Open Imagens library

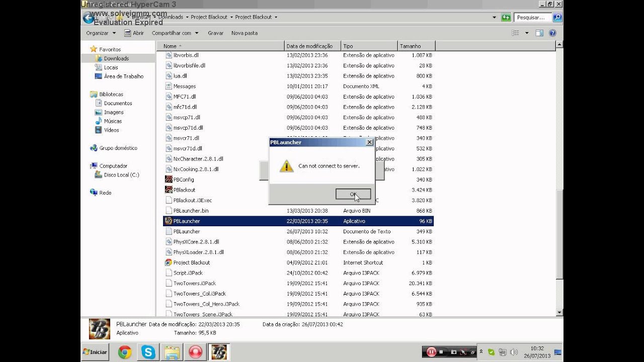click(x=114, y=112)
